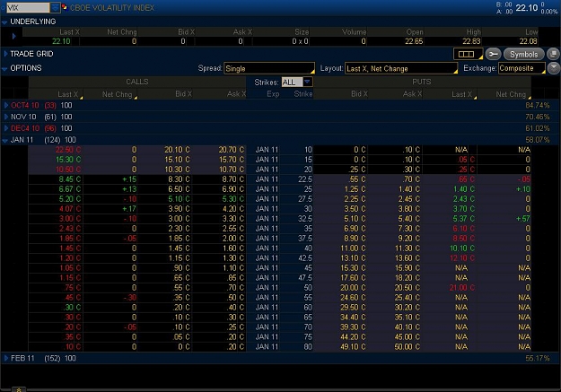Click the 3.50 C put bid at strike 30
Screen dimensions: 561x392
(355, 208)
